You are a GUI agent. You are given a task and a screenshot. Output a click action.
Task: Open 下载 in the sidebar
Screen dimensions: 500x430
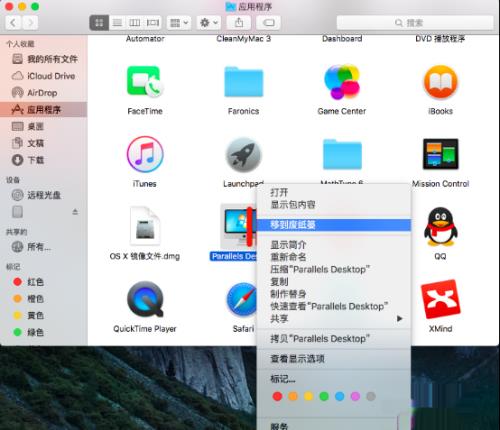[x=44, y=160]
